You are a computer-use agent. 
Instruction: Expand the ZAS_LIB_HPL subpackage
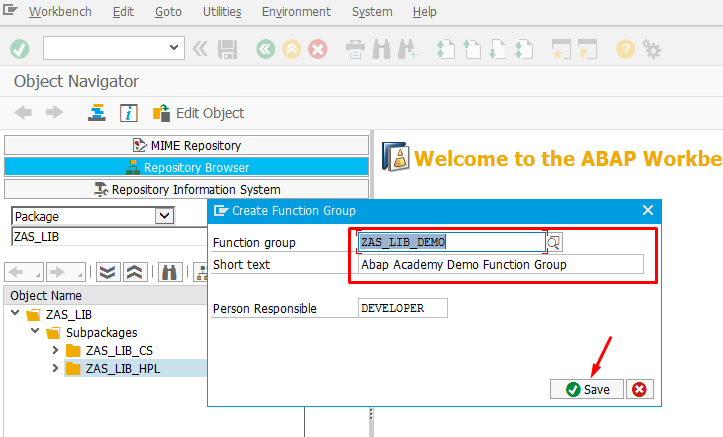click(x=55, y=368)
